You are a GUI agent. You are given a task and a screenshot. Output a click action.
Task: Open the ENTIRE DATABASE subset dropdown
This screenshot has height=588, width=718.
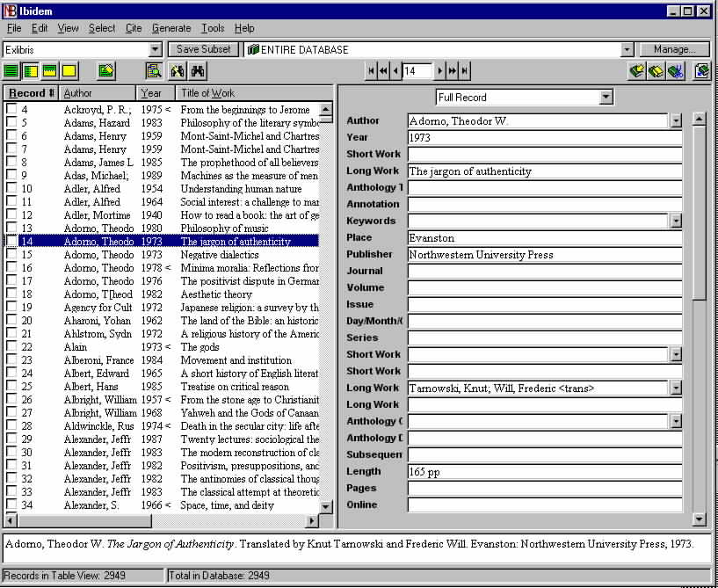coord(627,49)
